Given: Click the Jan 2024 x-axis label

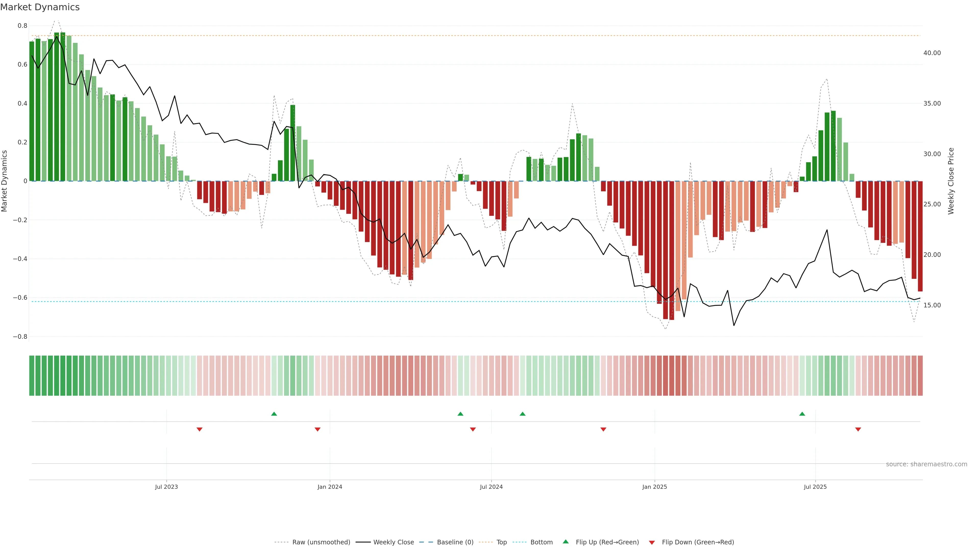Looking at the screenshot, I should coord(329,487).
